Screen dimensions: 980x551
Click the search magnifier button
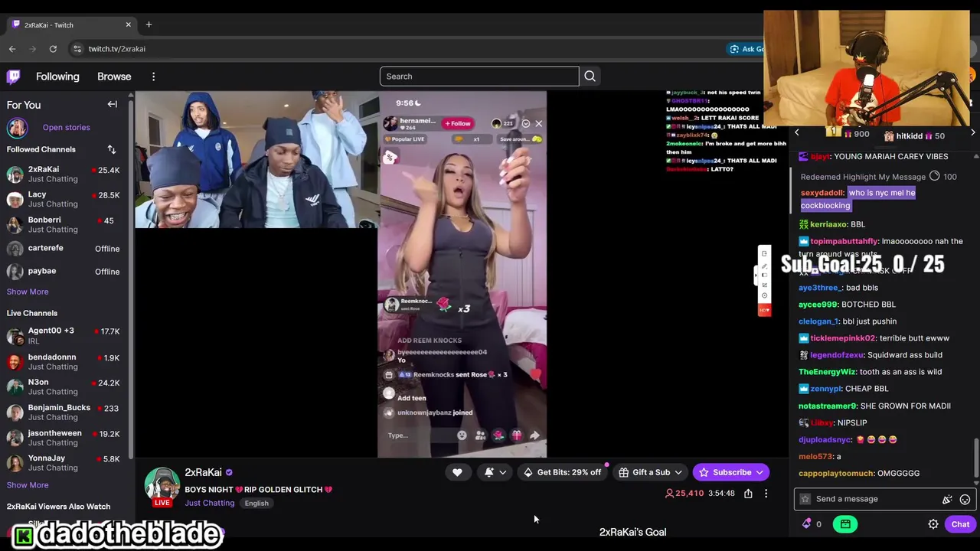(x=590, y=77)
